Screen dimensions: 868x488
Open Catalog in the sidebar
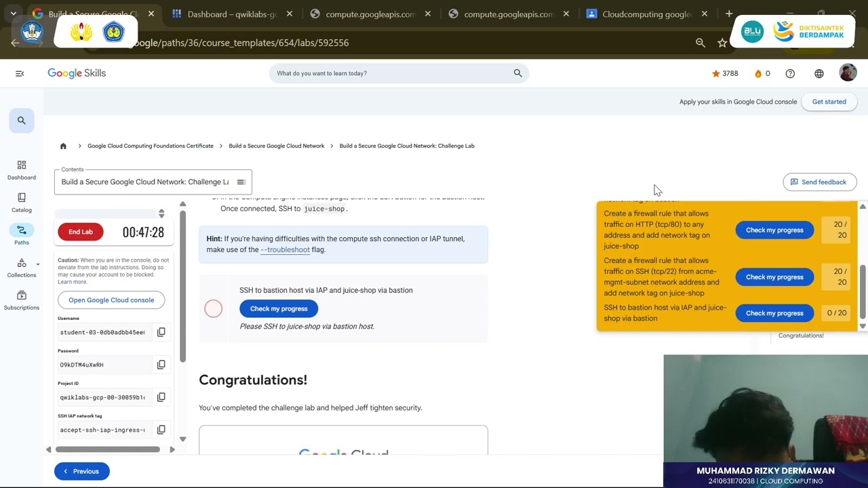22,203
